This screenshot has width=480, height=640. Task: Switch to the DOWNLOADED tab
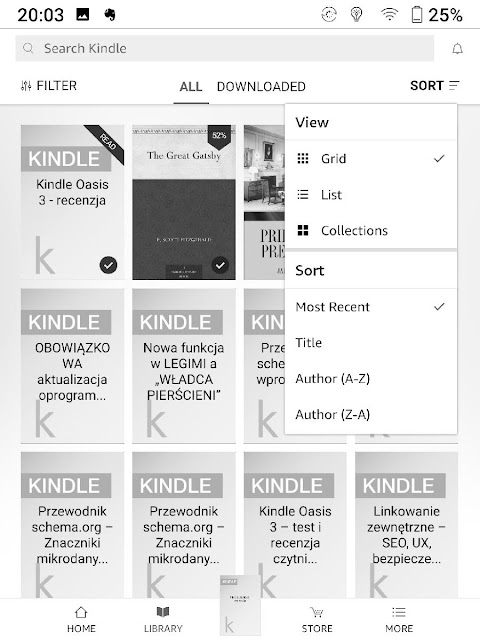pos(261,87)
